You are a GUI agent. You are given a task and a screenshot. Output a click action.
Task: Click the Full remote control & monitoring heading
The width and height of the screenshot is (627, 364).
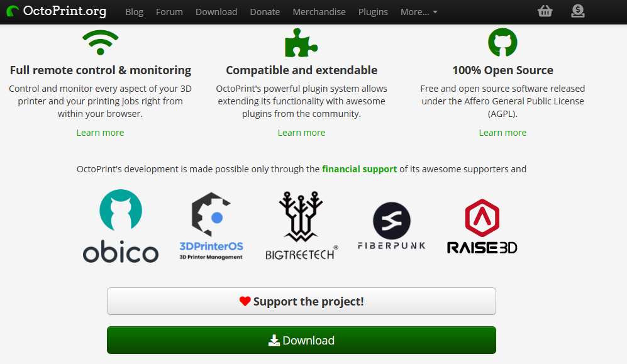[x=101, y=70]
